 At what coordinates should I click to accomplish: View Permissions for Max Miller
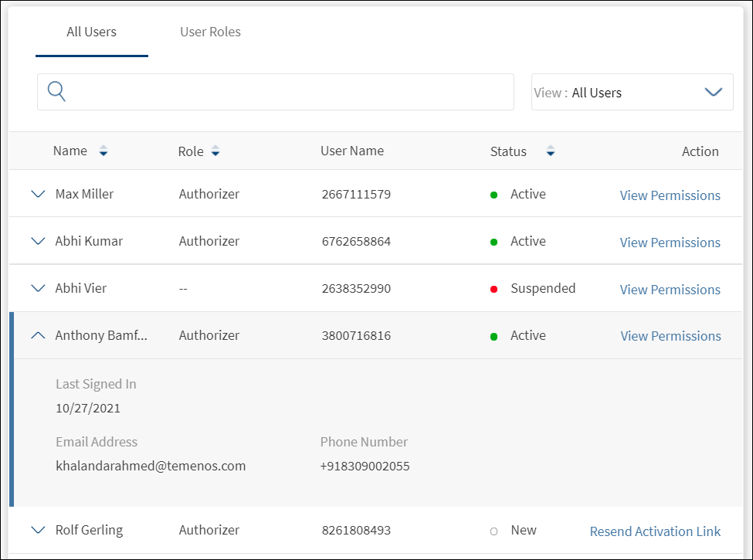point(670,195)
